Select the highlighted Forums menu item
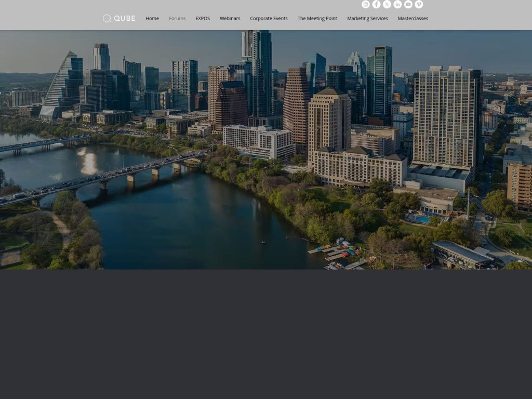Image resolution: width=532 pixels, height=399 pixels. (177, 18)
